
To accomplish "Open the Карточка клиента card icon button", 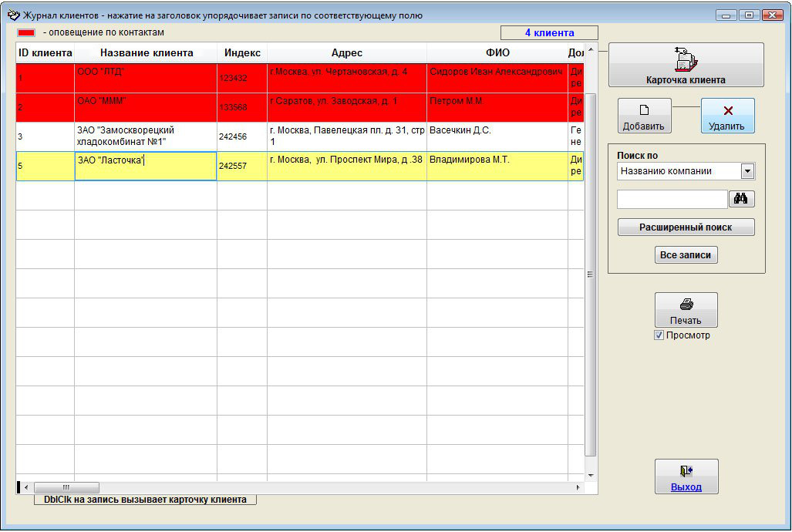I will pos(686,59).
